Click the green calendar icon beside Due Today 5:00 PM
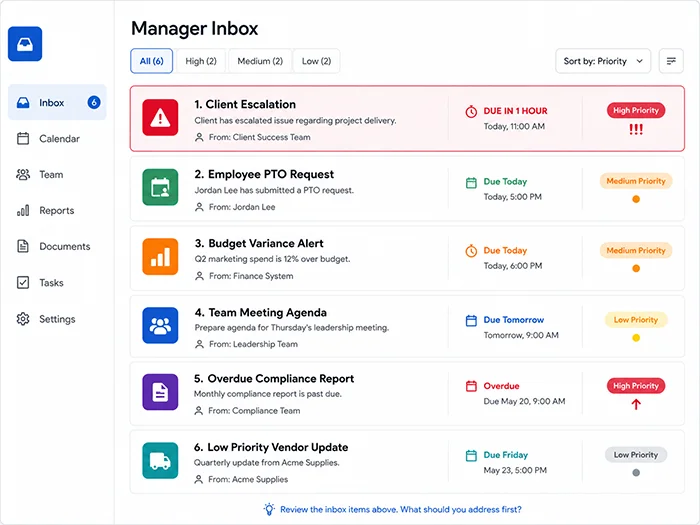Image resolution: width=700 pixels, height=525 pixels. pos(471,183)
